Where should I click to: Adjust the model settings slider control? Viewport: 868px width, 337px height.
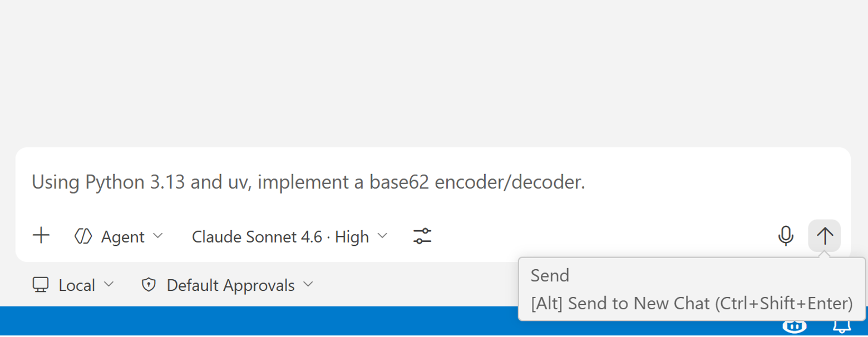click(x=422, y=236)
